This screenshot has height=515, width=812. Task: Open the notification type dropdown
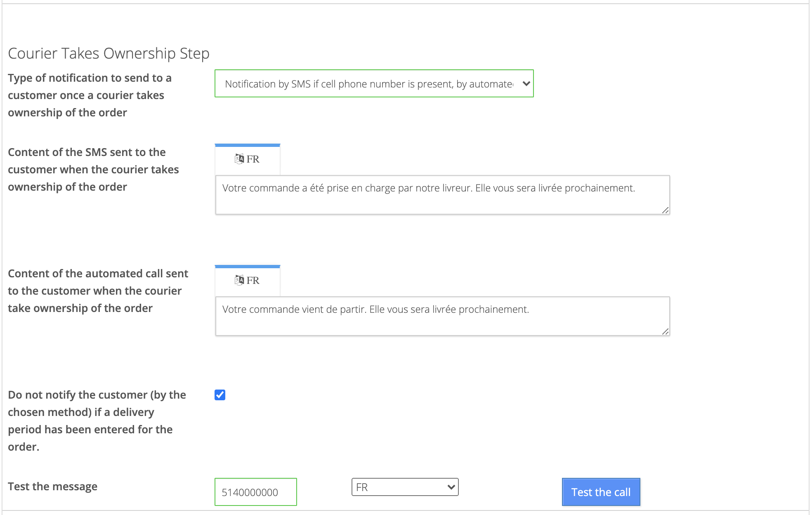[x=374, y=83]
